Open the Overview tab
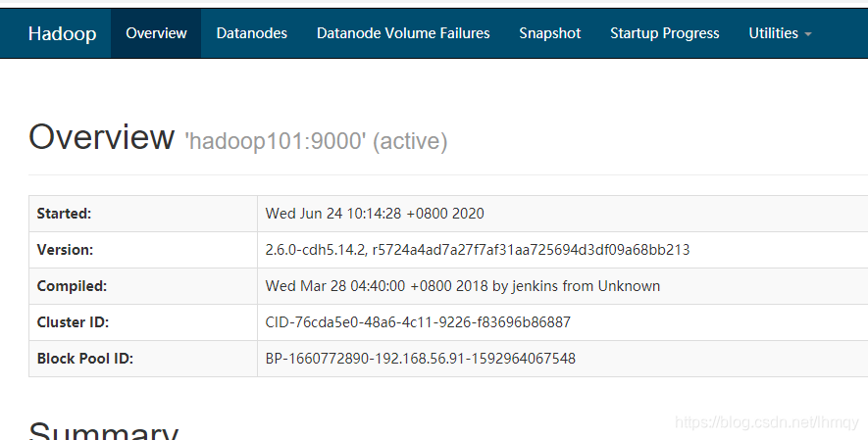Image resolution: width=868 pixels, height=440 pixels. [156, 33]
